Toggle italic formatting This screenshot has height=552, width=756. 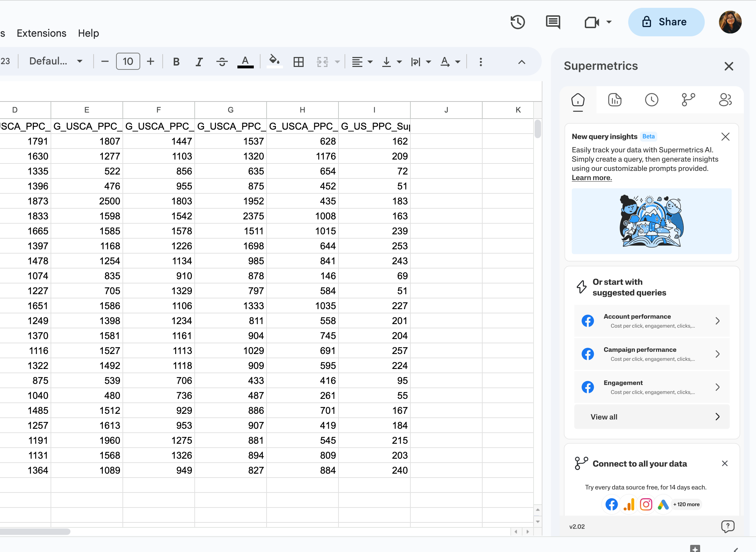[199, 62]
